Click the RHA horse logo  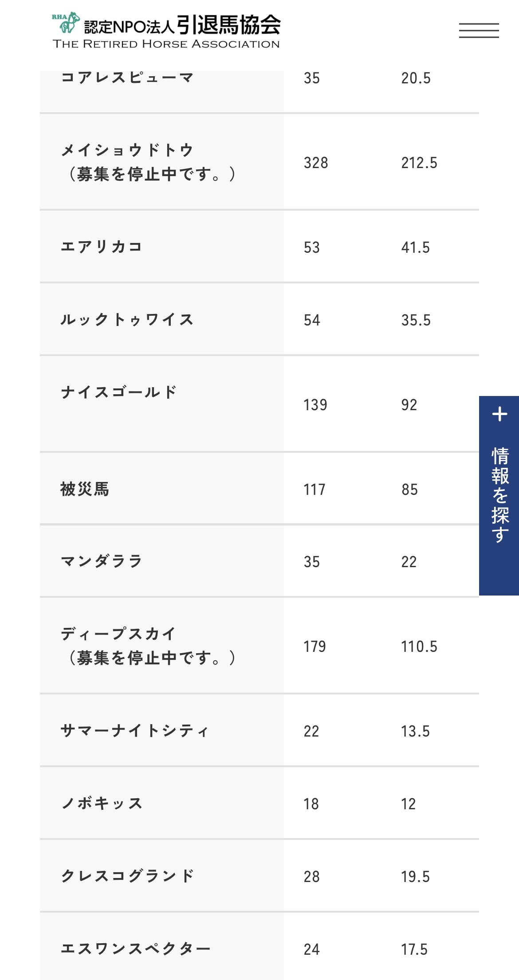click(67, 23)
